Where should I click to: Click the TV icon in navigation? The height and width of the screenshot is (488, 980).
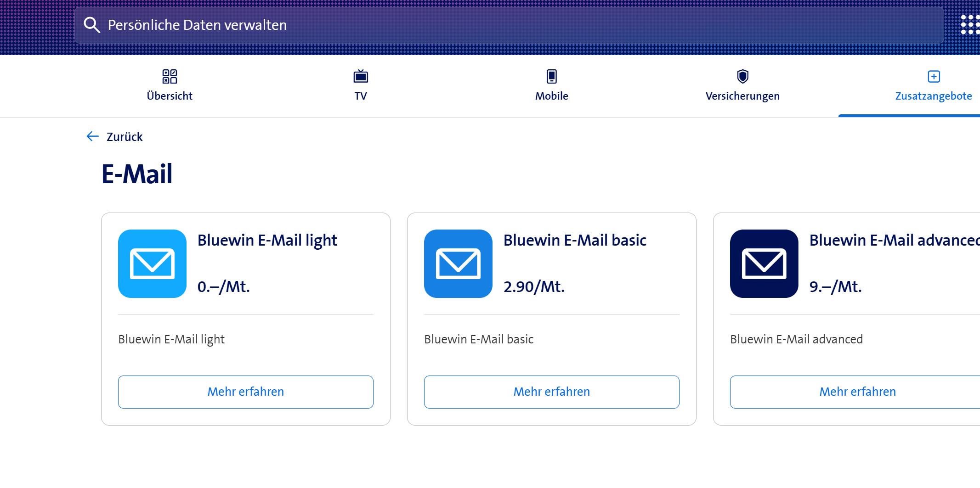point(361,76)
